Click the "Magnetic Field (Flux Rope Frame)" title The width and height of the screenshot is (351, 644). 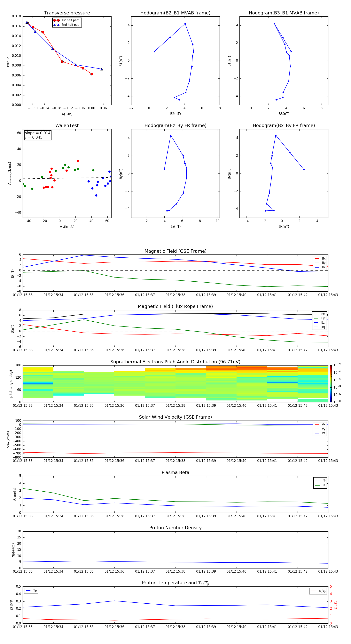pyautogui.click(x=175, y=307)
